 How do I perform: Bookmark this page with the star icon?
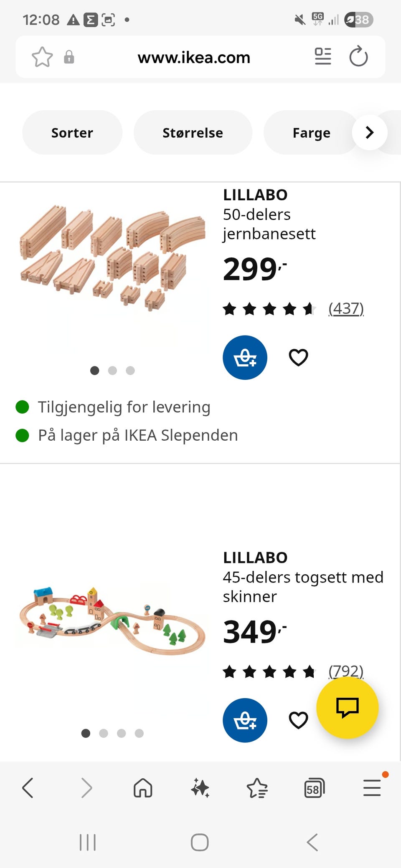click(x=42, y=57)
